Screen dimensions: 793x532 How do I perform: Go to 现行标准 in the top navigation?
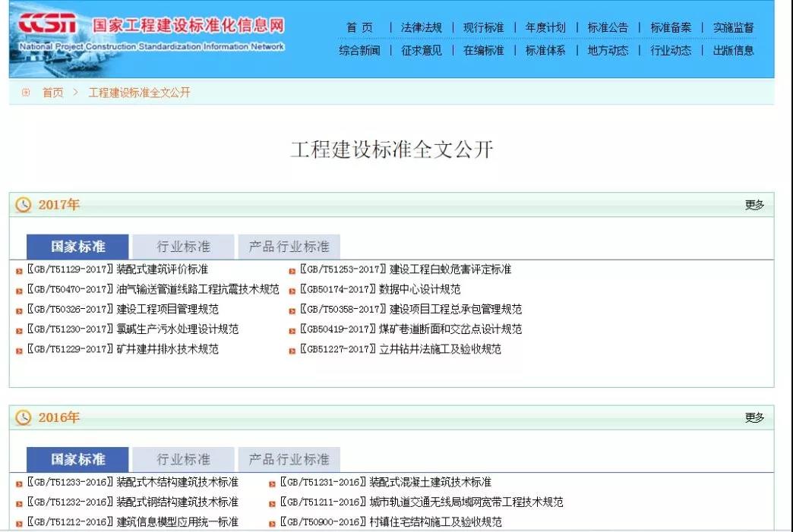coord(483,27)
